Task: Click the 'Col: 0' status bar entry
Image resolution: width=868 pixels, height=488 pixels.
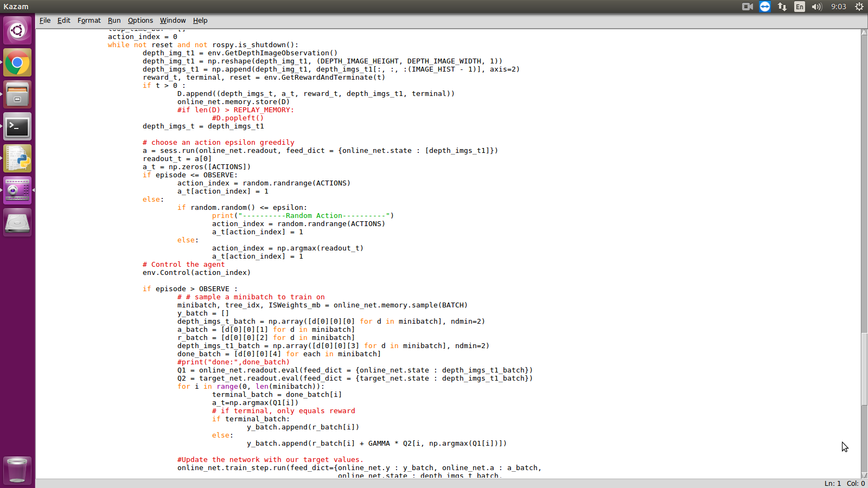Action: coord(856,483)
